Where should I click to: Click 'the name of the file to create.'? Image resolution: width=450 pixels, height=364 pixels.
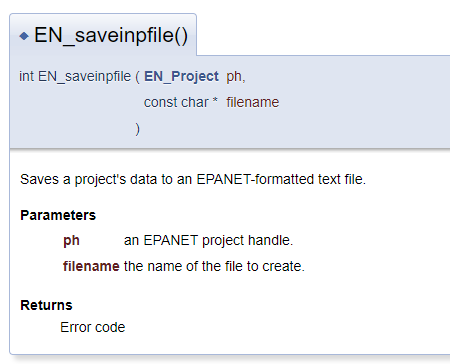214,266
